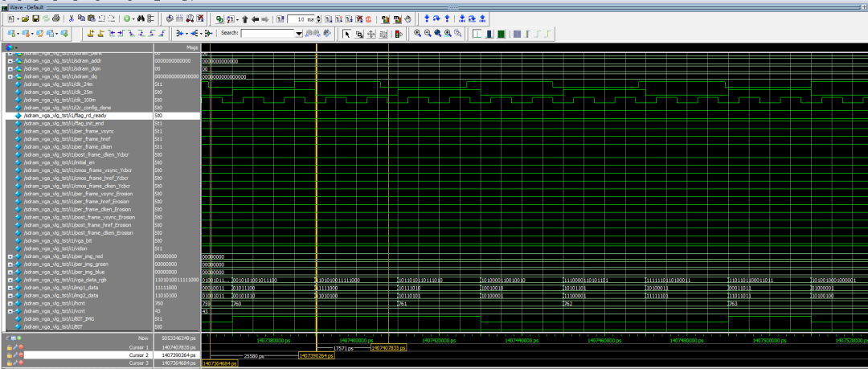Screen dimensions: 868x369
Task: Toggle the lock icon for Cursor 1
Action: (x=10, y=346)
